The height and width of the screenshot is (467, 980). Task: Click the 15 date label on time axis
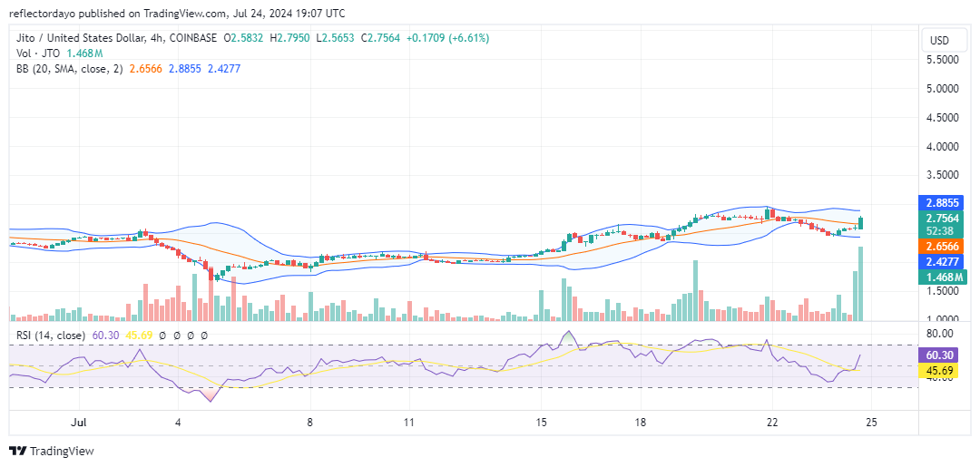[541, 422]
